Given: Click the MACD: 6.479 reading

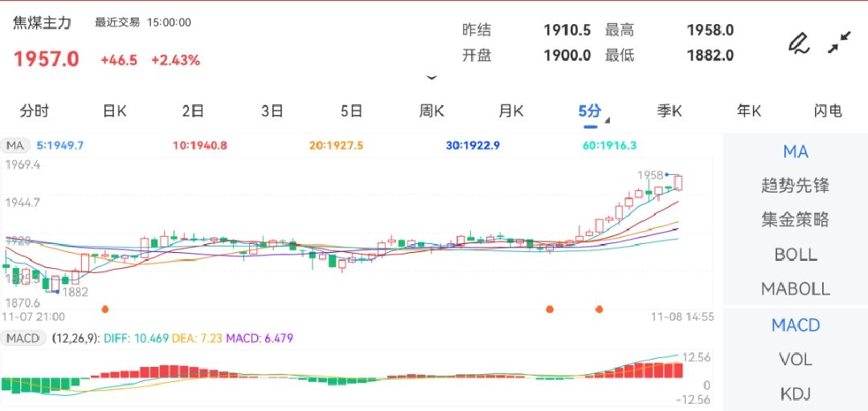Looking at the screenshot, I should click(259, 338).
